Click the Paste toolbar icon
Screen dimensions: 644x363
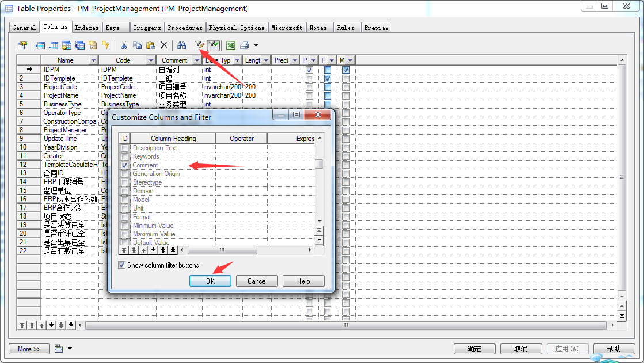[x=151, y=45]
